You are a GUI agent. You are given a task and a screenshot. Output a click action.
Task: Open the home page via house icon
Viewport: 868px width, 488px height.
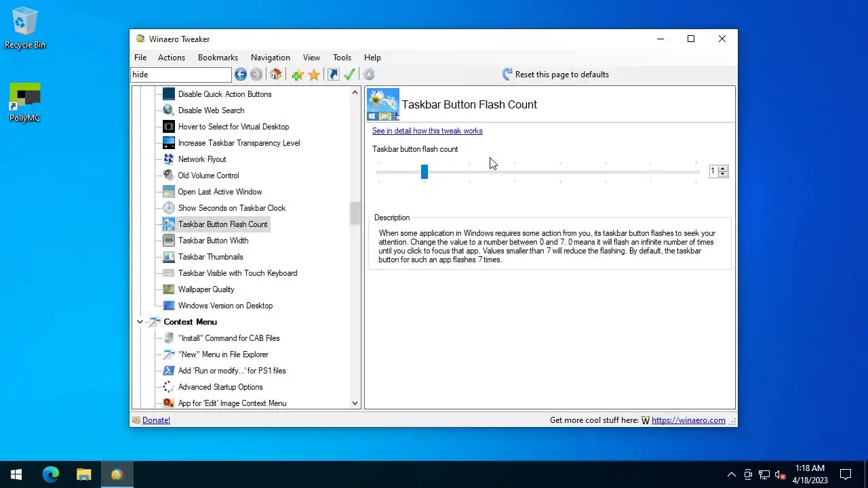tap(275, 75)
